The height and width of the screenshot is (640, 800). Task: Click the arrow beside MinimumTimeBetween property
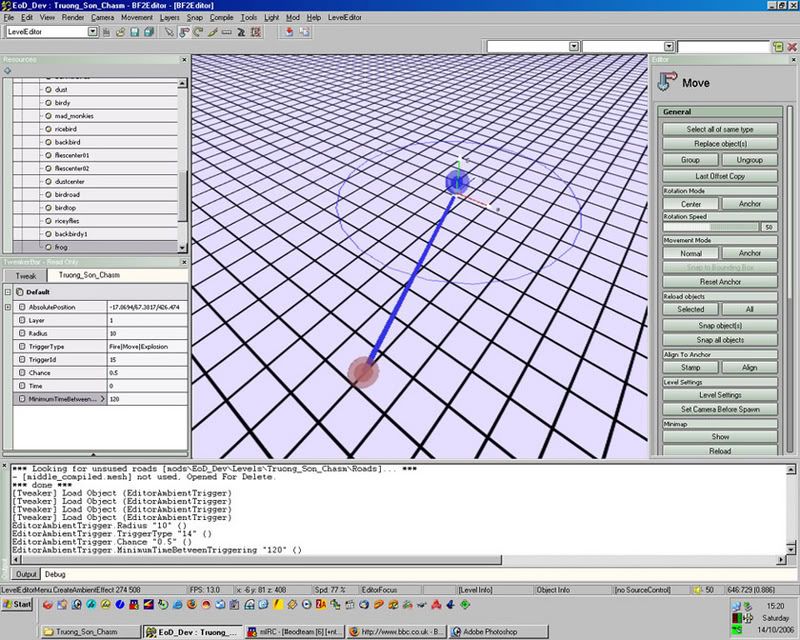102,399
